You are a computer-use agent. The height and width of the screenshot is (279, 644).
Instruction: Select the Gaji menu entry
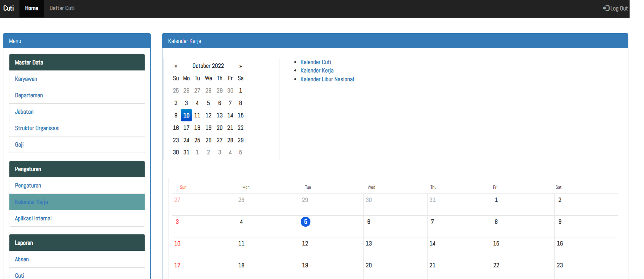19,145
